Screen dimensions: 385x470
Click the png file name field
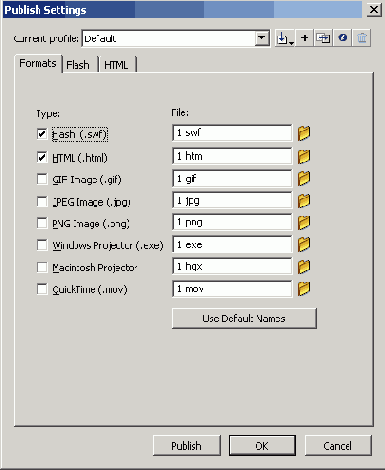click(x=232, y=222)
